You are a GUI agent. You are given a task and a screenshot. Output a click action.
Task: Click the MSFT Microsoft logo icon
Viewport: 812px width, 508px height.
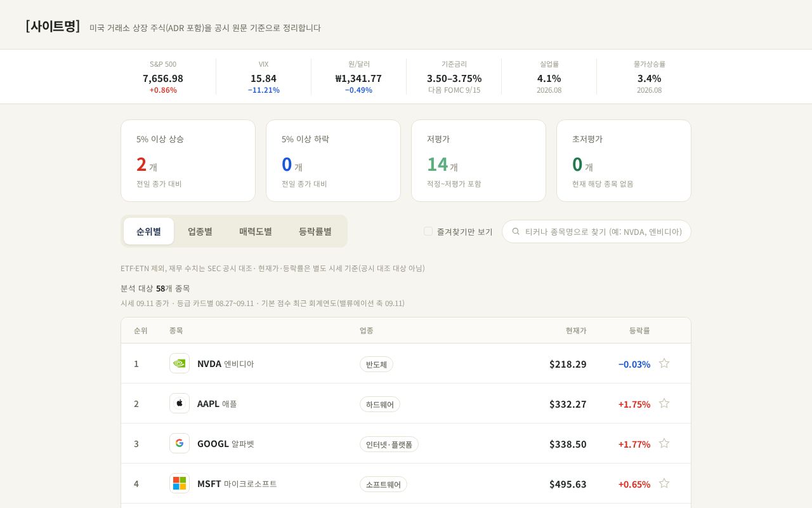coord(180,483)
